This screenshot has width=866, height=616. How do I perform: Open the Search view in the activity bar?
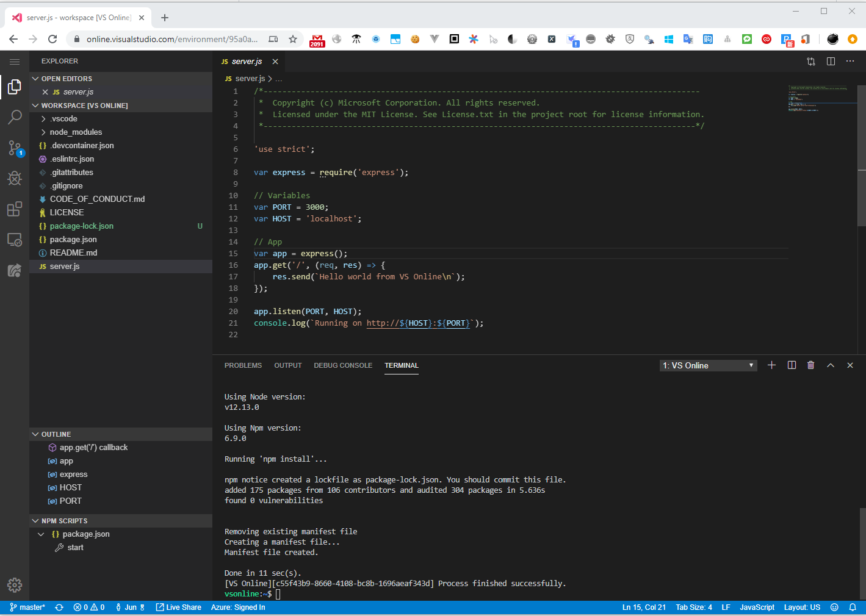click(x=15, y=117)
